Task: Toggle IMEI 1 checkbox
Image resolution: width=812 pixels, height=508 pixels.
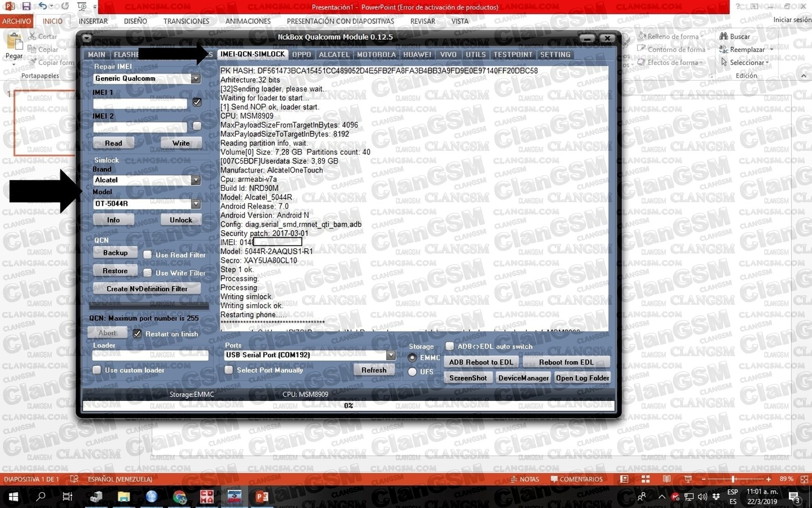Action: 197,102
